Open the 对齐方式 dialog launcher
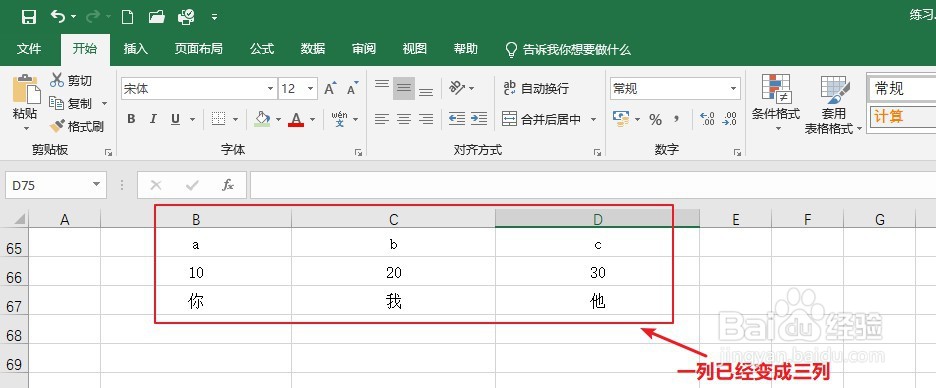The height and width of the screenshot is (388, 936). 597,153
